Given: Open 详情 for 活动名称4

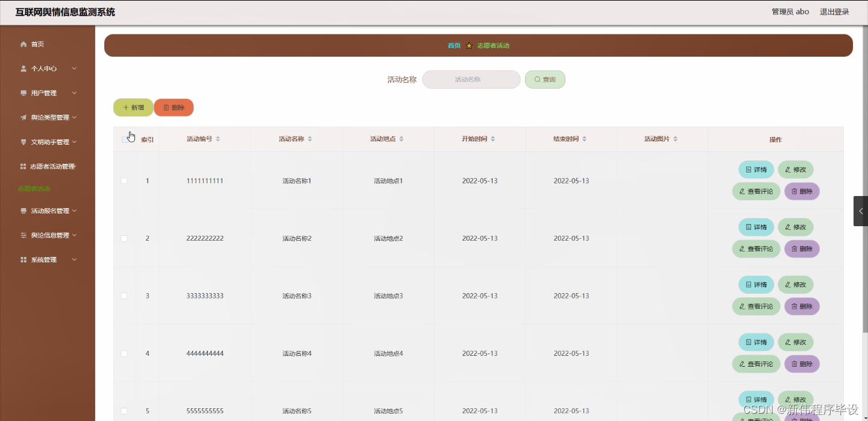Looking at the screenshot, I should 756,343.
